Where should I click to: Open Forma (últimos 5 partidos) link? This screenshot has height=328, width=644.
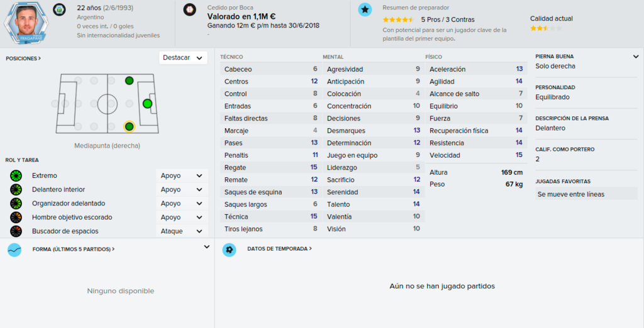point(74,249)
